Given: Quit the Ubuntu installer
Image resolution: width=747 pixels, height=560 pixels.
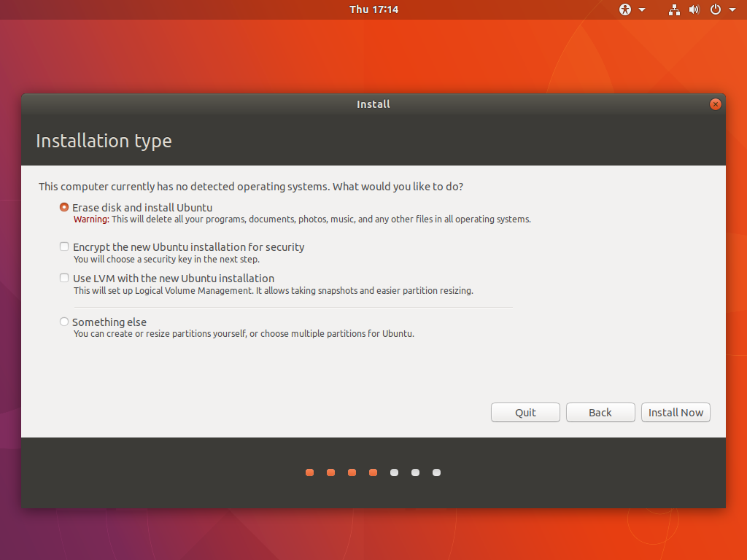Looking at the screenshot, I should (x=525, y=413).
